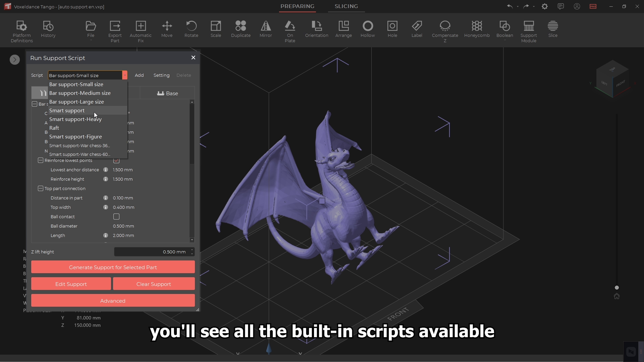This screenshot has width=644, height=362.
Task: Click Generate Support for Selected Part
Action: tap(113, 267)
